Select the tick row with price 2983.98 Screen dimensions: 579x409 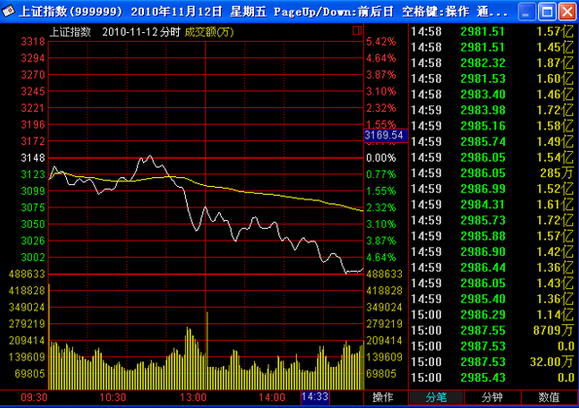[x=493, y=110]
